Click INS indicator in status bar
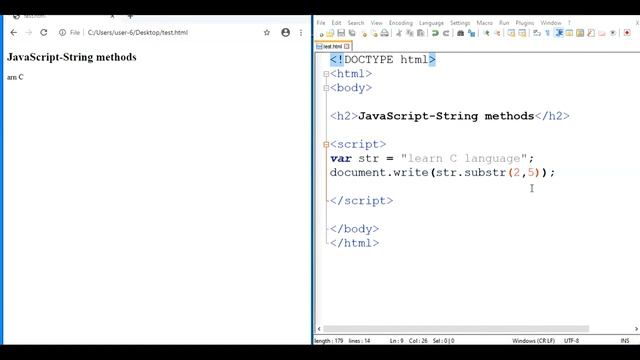 click(625, 340)
